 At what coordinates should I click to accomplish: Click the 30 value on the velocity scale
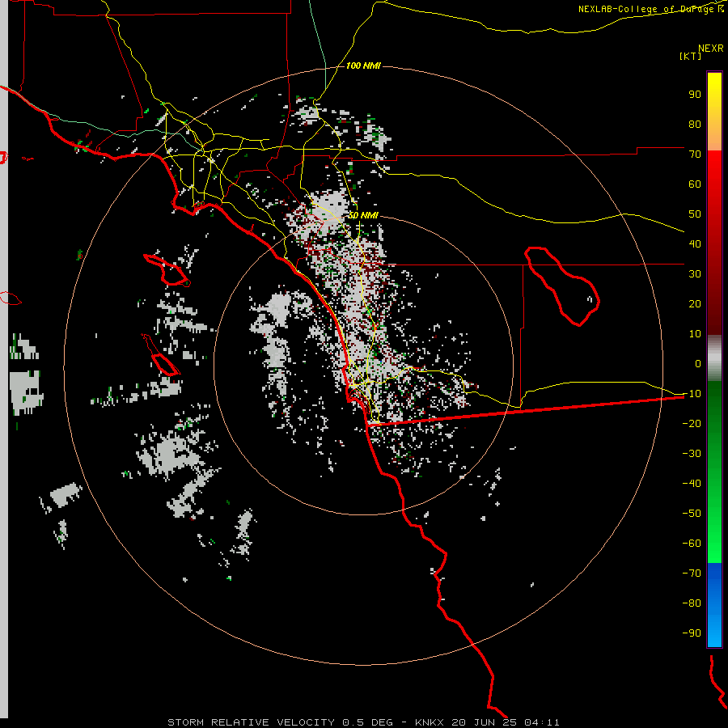click(695, 274)
